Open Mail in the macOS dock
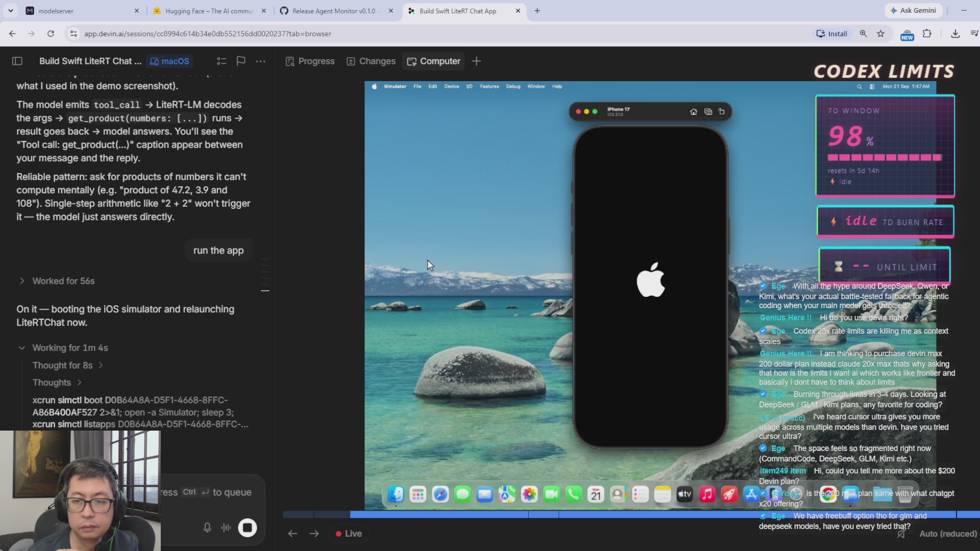This screenshot has height=551, width=980. pos(484,494)
